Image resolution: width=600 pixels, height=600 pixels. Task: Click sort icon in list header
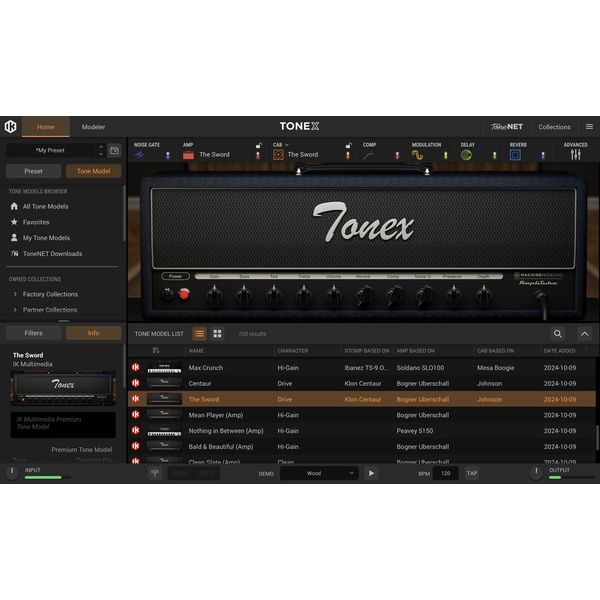(156, 351)
